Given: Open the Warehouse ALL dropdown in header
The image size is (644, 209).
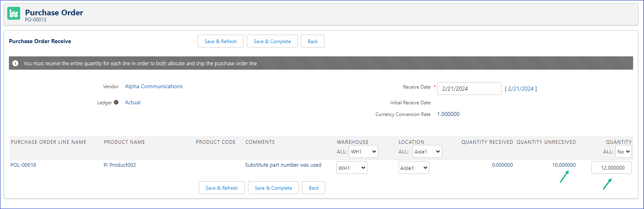Looking at the screenshot, I should (x=363, y=151).
